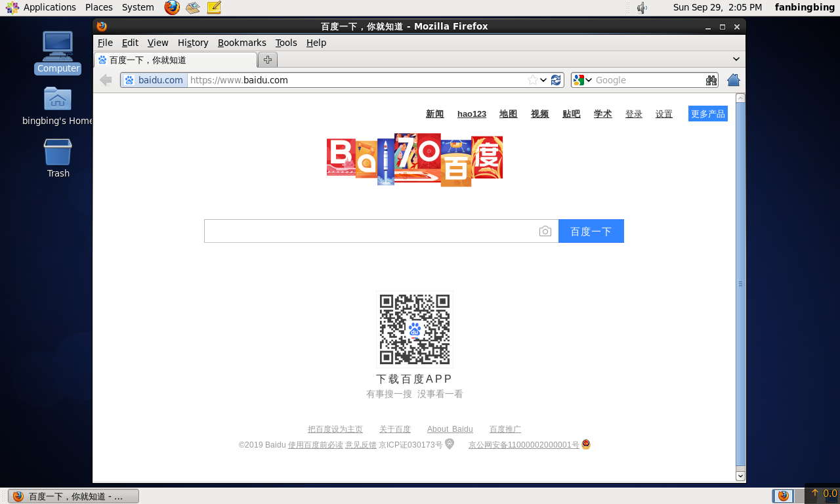Click the 地图 link

coord(509,114)
